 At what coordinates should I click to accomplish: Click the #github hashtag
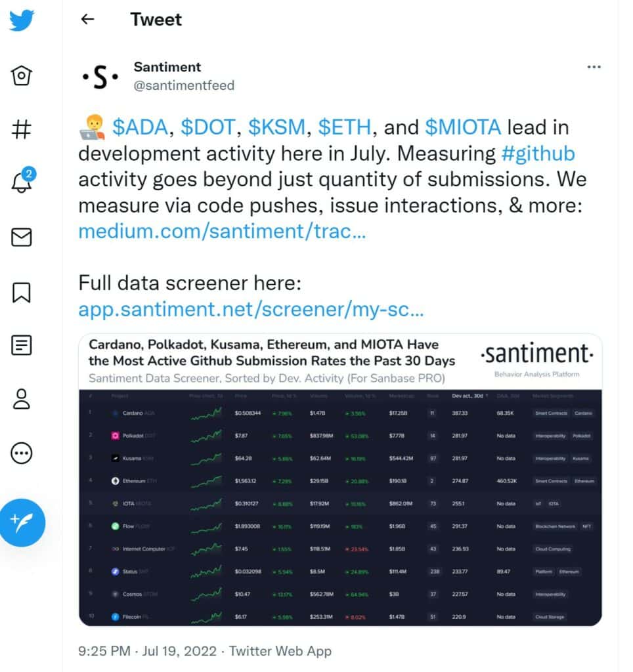tap(537, 153)
